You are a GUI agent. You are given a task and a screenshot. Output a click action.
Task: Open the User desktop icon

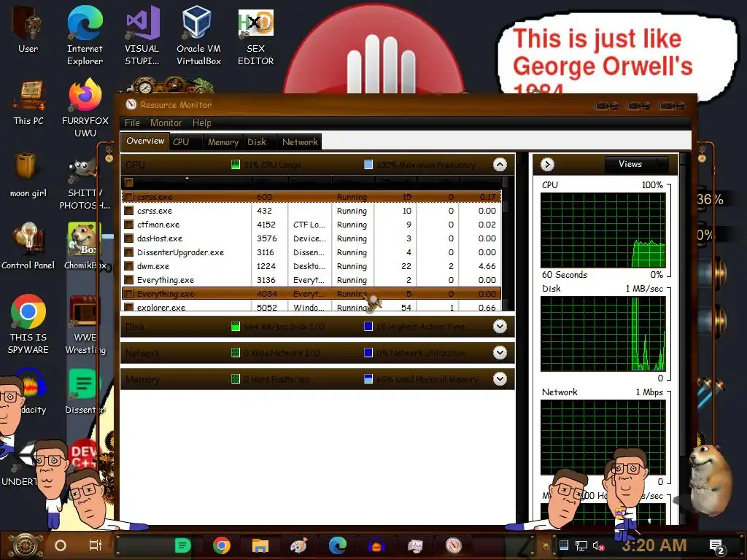point(28,29)
